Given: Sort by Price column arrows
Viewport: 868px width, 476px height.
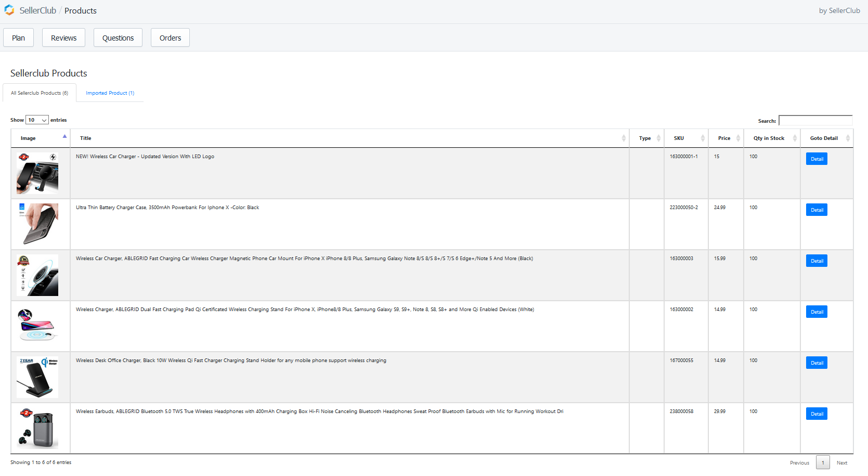Looking at the screenshot, I should [x=738, y=138].
